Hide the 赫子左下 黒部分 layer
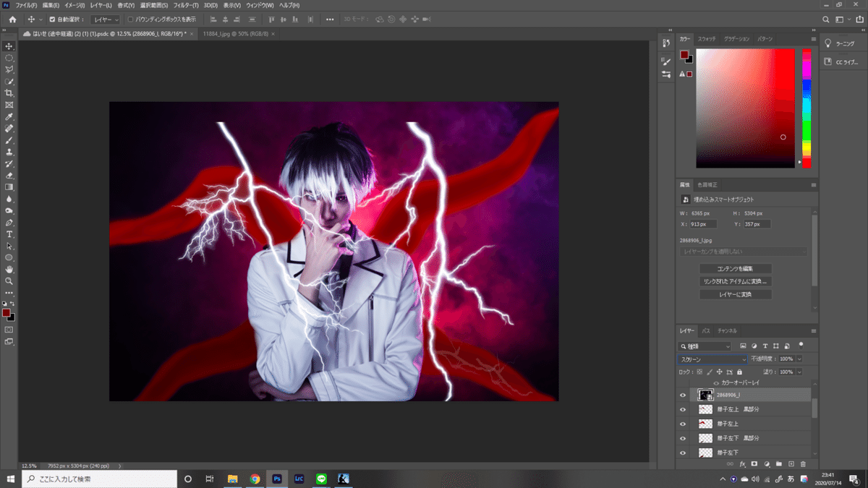868x488 pixels. click(683, 438)
